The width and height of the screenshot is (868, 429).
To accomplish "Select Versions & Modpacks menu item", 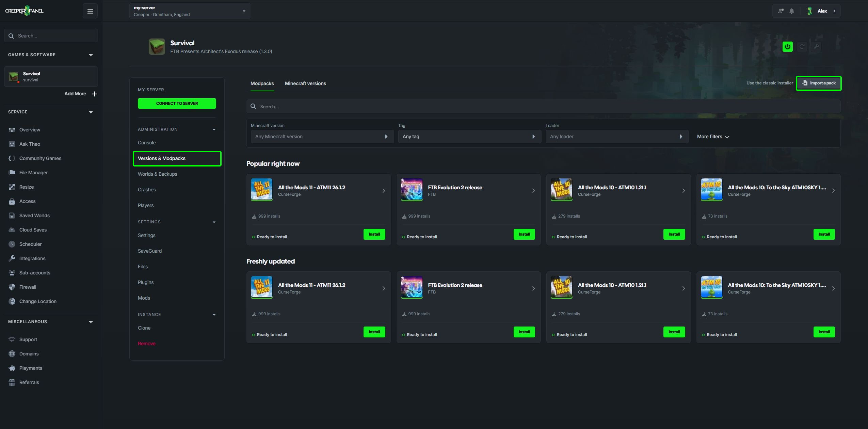I will click(x=177, y=159).
